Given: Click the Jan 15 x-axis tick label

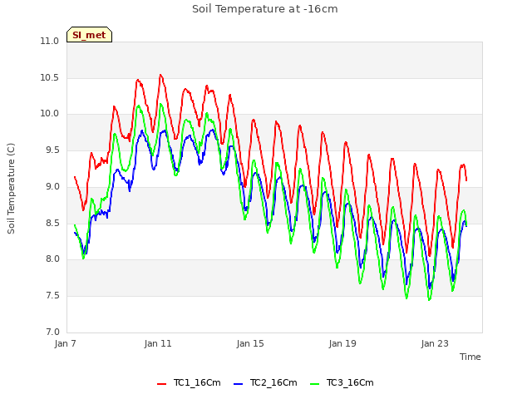Looking at the screenshot, I should click(250, 343).
